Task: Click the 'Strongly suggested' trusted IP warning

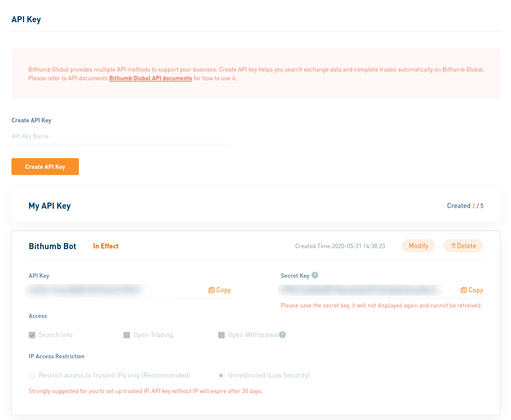Action: [146, 391]
